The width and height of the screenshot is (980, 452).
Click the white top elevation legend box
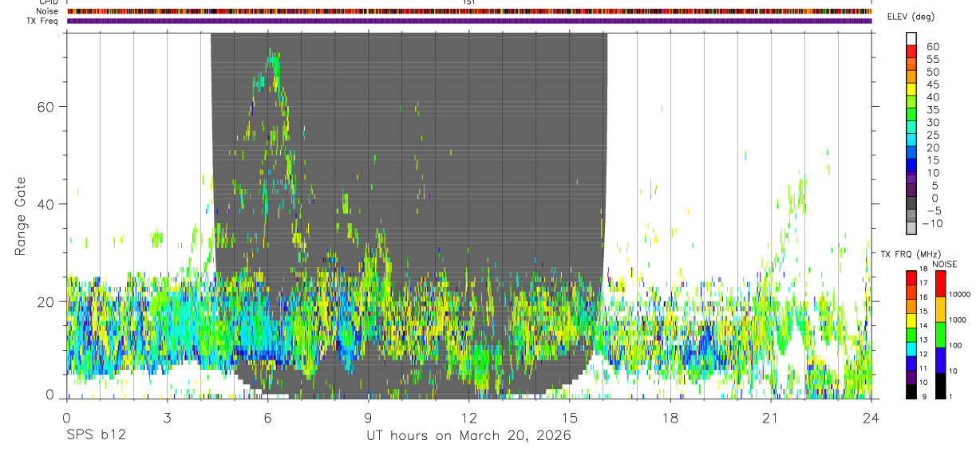tap(911, 38)
